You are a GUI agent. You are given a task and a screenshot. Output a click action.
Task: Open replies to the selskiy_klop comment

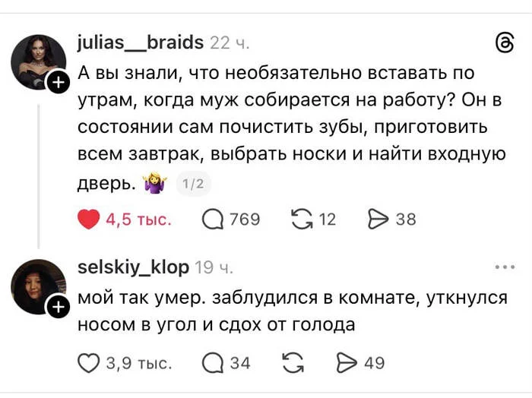point(214,363)
